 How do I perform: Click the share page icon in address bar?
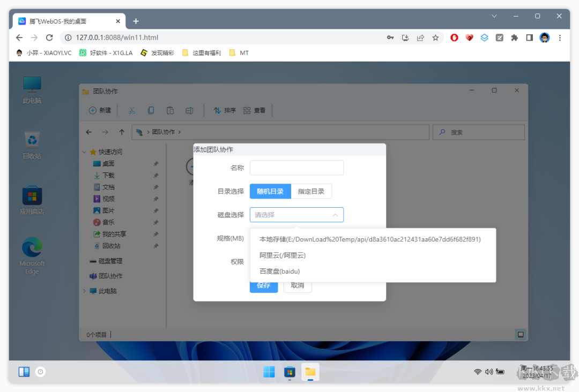[x=421, y=37]
